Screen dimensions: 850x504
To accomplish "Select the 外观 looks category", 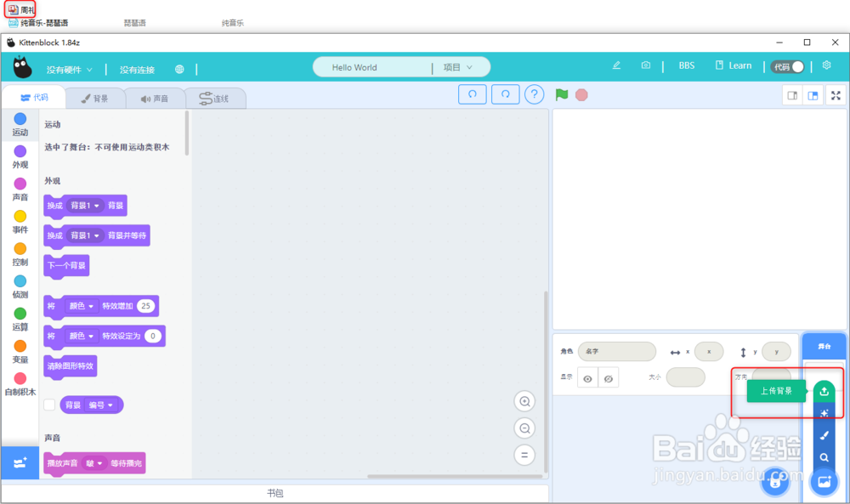I will click(x=20, y=157).
